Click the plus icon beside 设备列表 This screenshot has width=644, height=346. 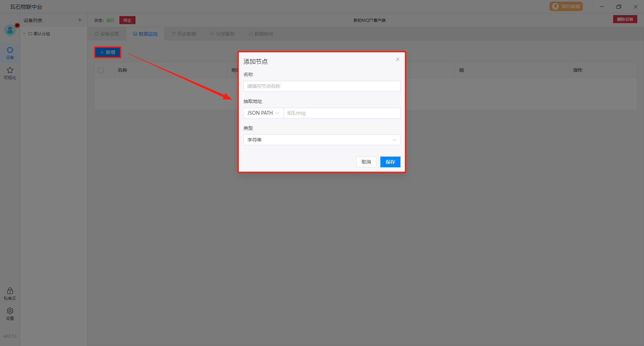(80, 20)
